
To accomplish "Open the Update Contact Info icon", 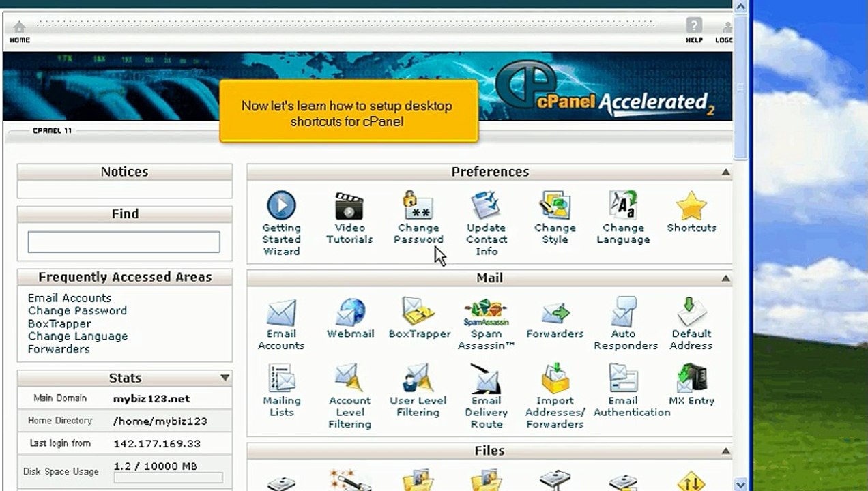I will (486, 205).
